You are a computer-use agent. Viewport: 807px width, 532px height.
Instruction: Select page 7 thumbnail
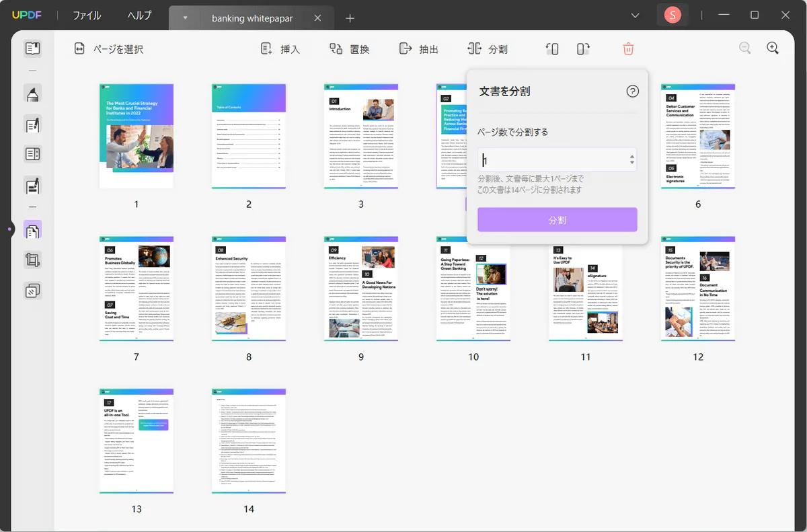pyautogui.click(x=137, y=289)
